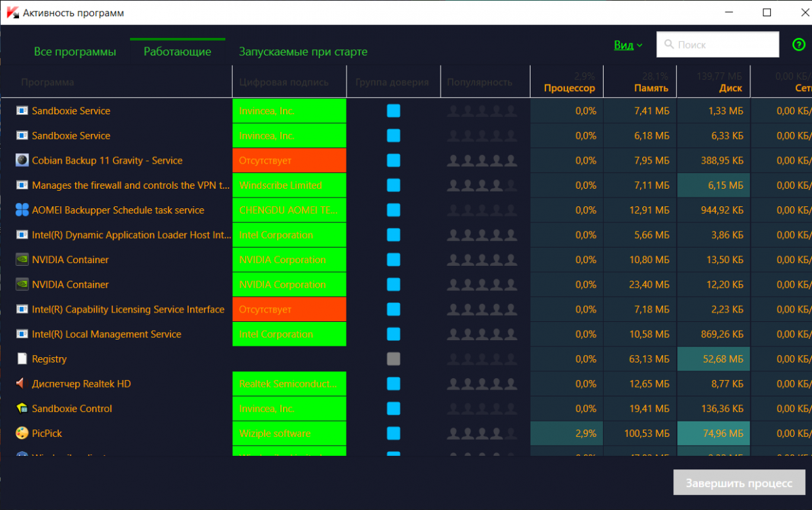Click the Завершить процесс button
The height and width of the screenshot is (510, 812).
[x=738, y=484]
